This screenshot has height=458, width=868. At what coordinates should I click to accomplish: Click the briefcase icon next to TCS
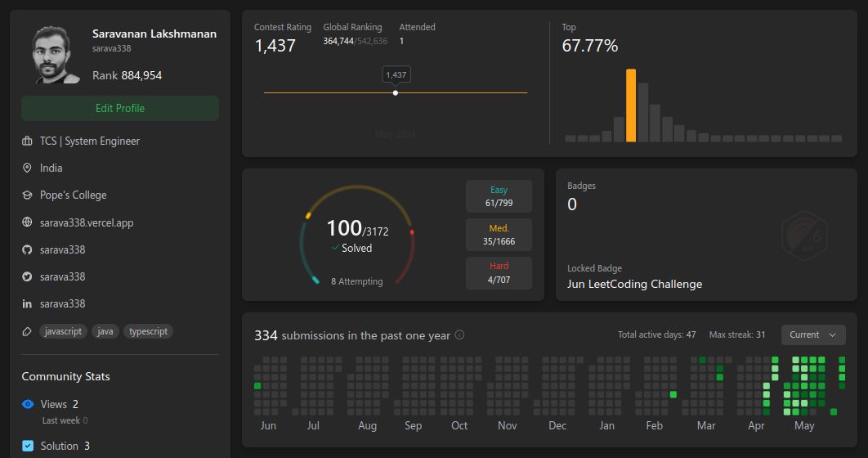point(27,141)
